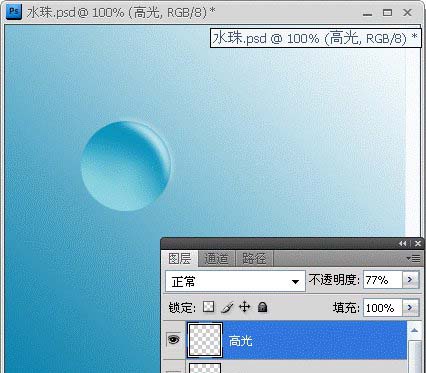This screenshot has height=373, width=426.
Task: Open the 填充 fill slider arrow
Action: click(x=410, y=307)
